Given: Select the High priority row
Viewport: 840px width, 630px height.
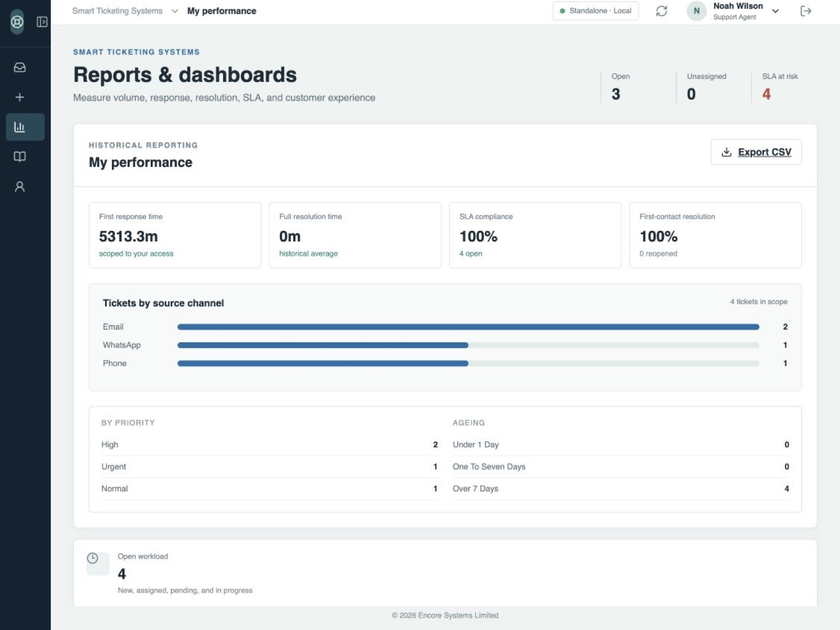Looking at the screenshot, I should coord(269,445).
